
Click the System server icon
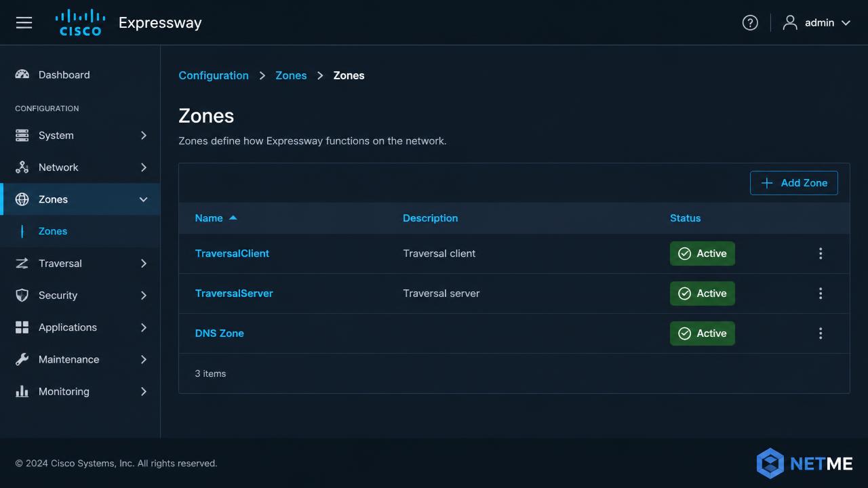[22, 136]
